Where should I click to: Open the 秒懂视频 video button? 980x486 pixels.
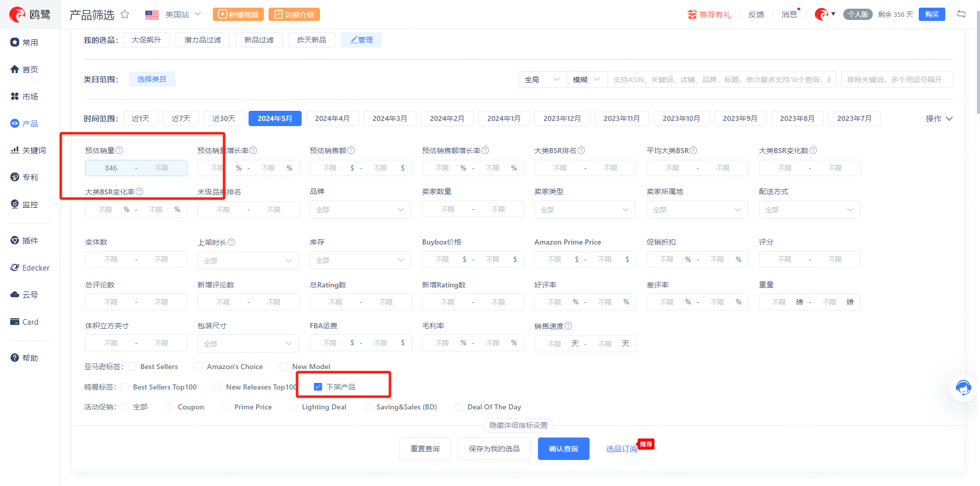(238, 14)
